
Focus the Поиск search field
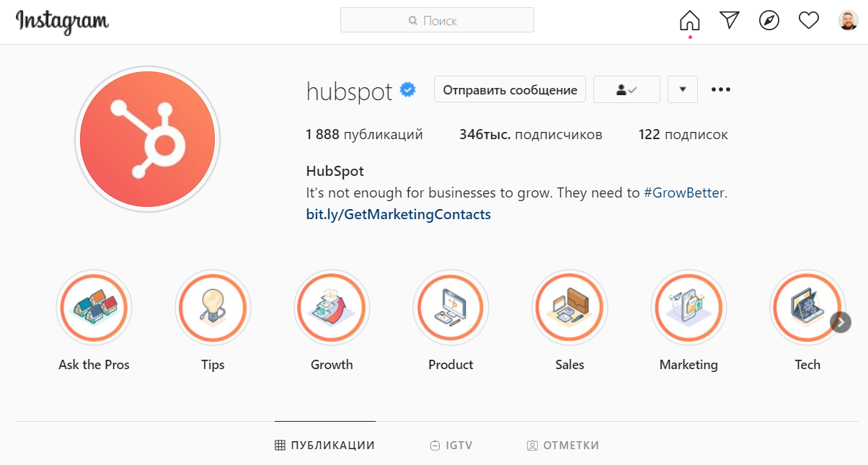(x=437, y=20)
